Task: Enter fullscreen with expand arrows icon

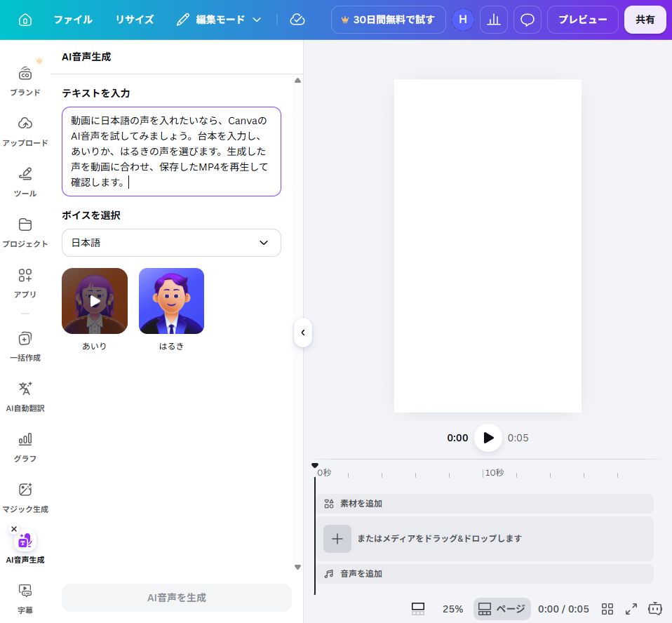Action: point(631,609)
